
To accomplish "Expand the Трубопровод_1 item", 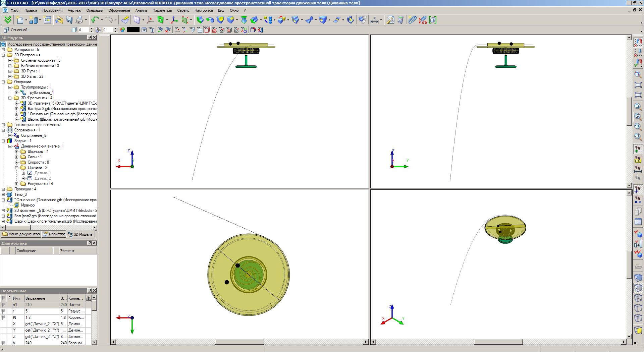I will (17, 93).
